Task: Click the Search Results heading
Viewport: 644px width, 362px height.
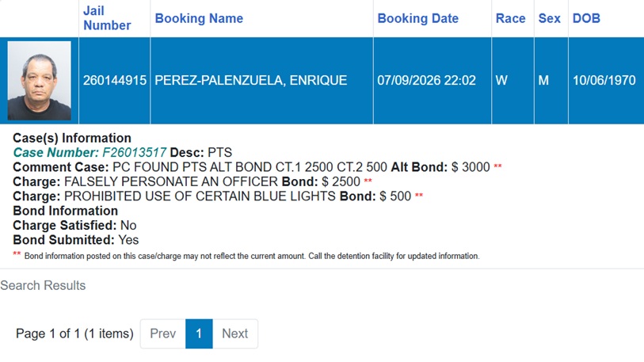Action: [43, 285]
